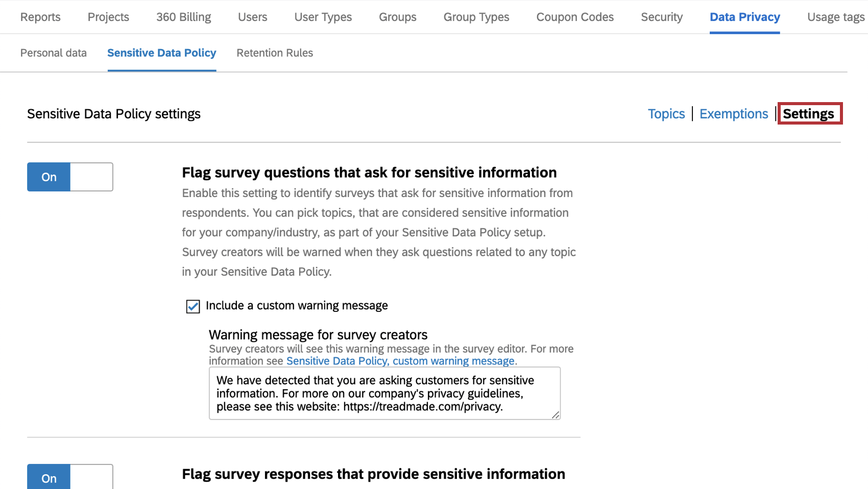Open the User Types tab
The width and height of the screenshot is (868, 489).
(x=323, y=17)
